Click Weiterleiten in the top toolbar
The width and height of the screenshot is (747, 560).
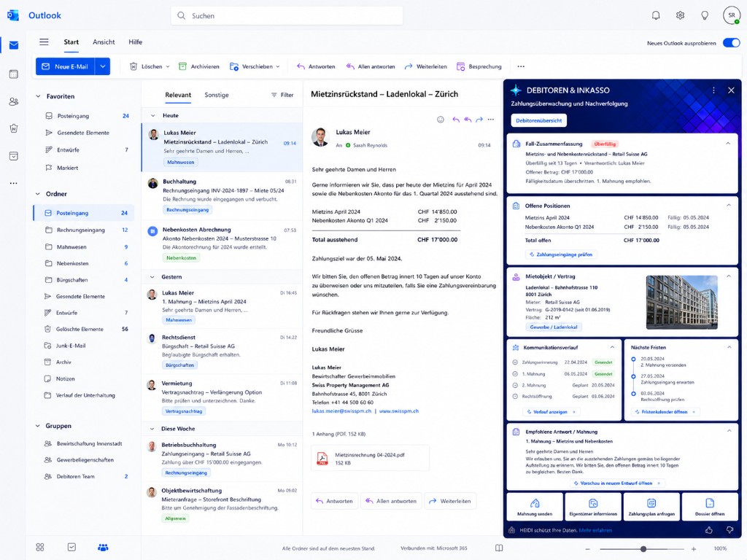(x=426, y=66)
